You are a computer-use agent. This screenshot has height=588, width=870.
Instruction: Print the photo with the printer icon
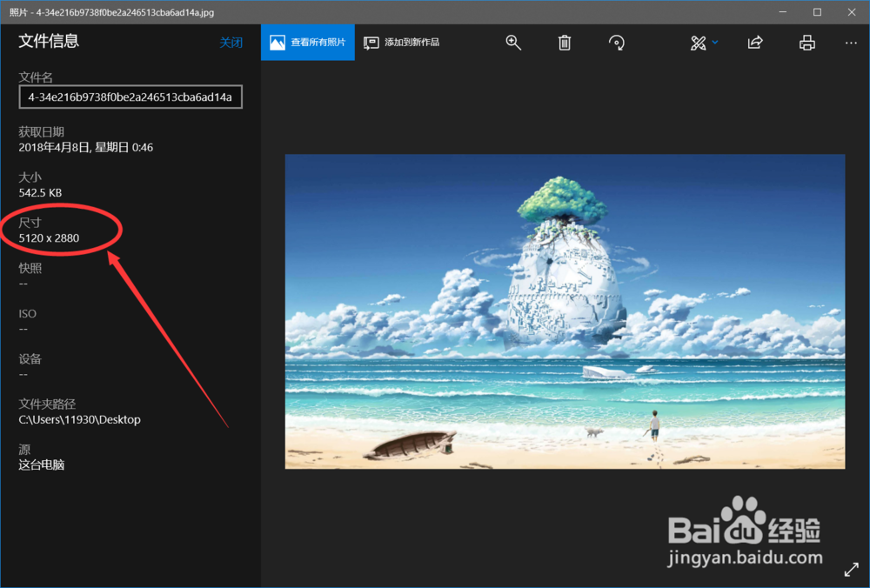[807, 43]
